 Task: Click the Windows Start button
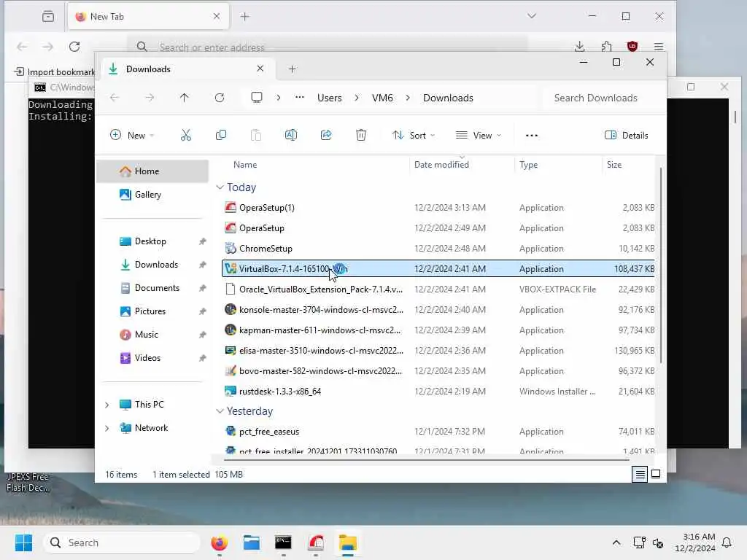tap(23, 542)
